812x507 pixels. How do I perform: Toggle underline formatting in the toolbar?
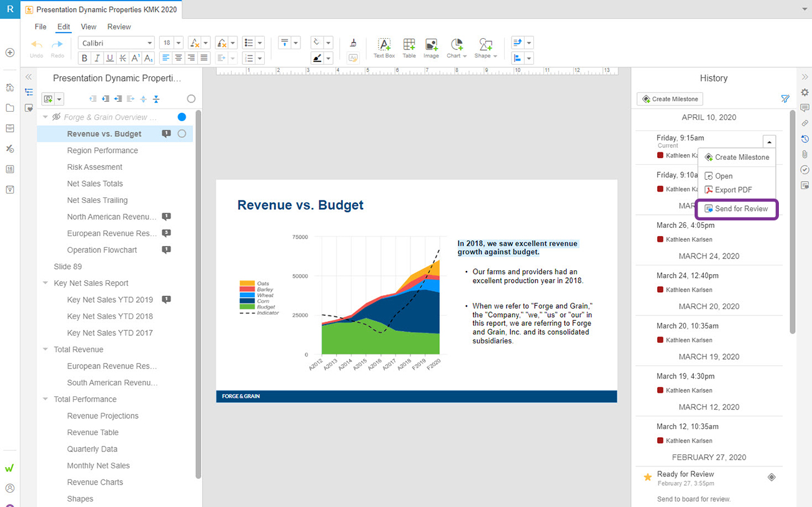point(109,57)
